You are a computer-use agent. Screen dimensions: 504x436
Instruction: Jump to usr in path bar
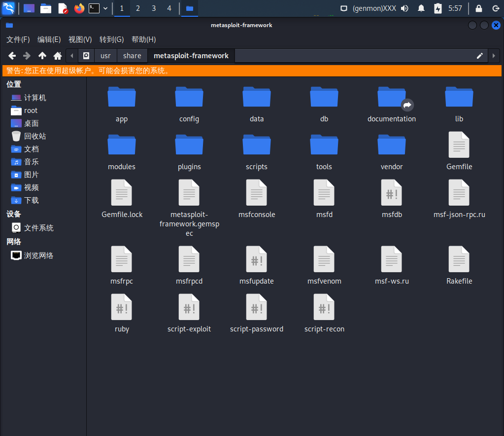105,56
